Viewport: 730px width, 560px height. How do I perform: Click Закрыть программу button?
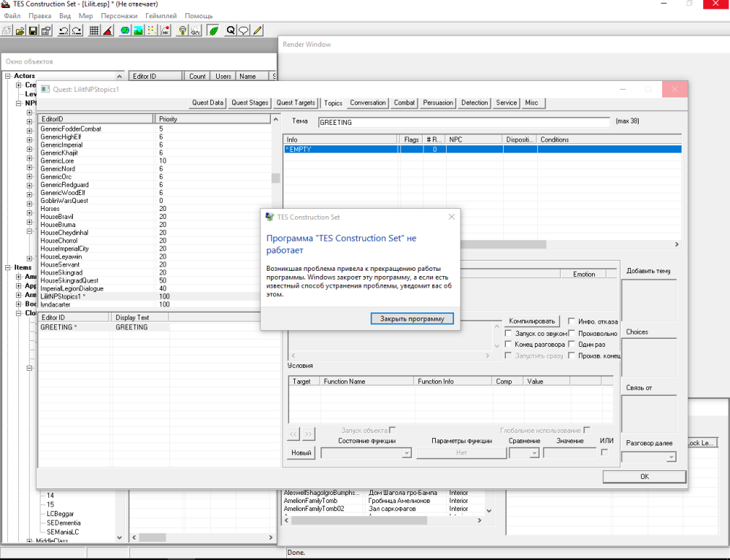point(412,319)
